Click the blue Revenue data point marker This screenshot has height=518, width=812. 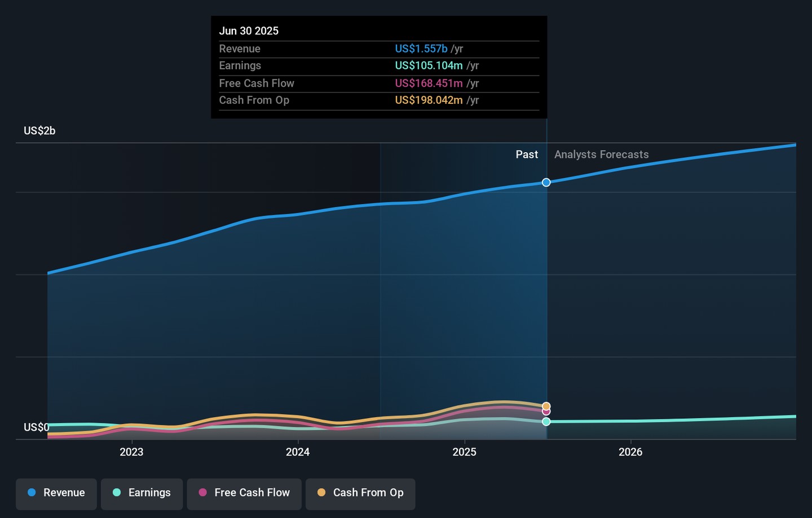coord(546,182)
